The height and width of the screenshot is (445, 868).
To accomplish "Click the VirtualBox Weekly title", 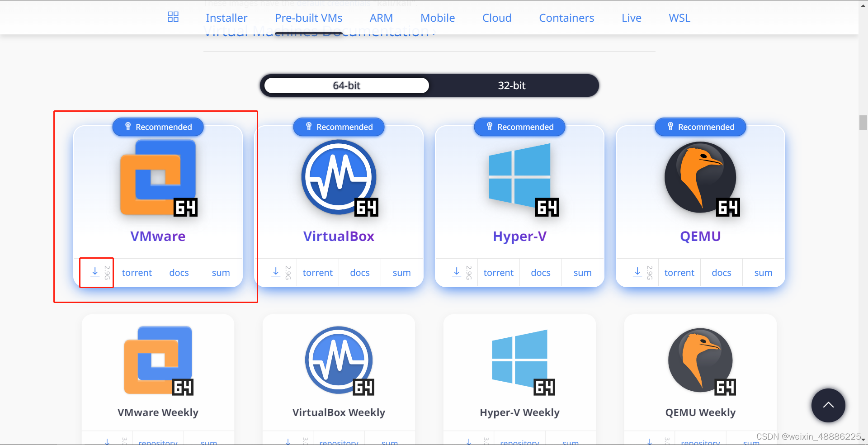I will [339, 412].
